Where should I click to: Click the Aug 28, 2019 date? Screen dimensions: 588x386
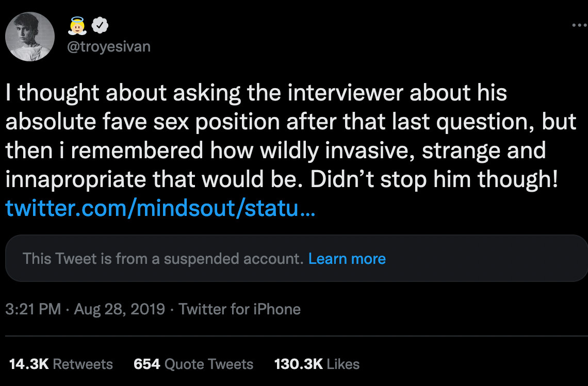tap(119, 309)
